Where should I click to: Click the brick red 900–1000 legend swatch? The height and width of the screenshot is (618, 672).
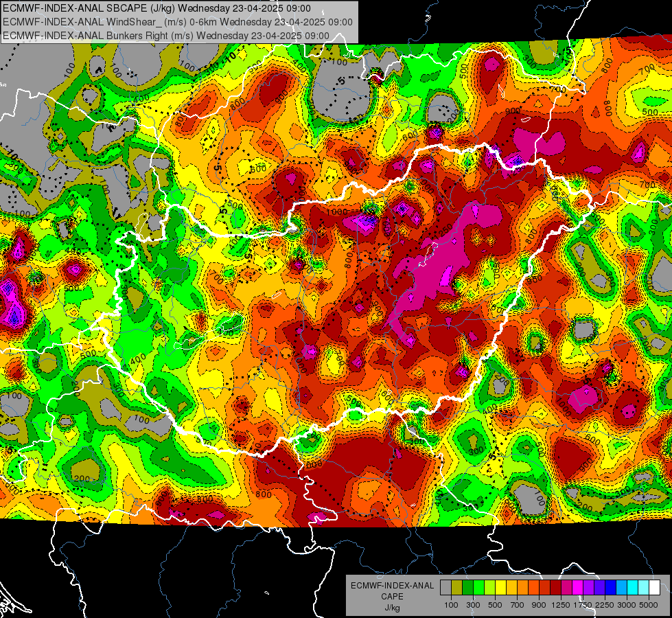pyautogui.click(x=545, y=588)
